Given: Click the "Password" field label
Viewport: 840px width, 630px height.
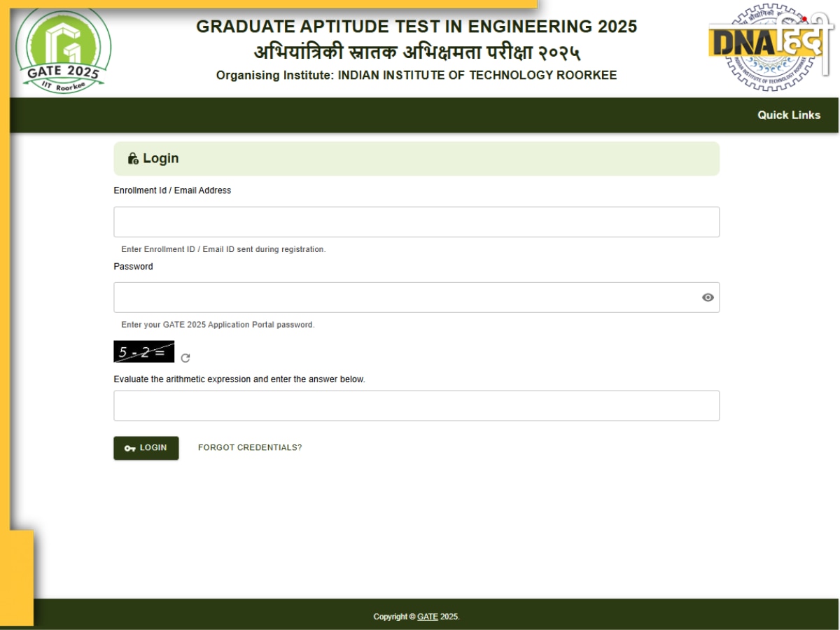Looking at the screenshot, I should 133,267.
